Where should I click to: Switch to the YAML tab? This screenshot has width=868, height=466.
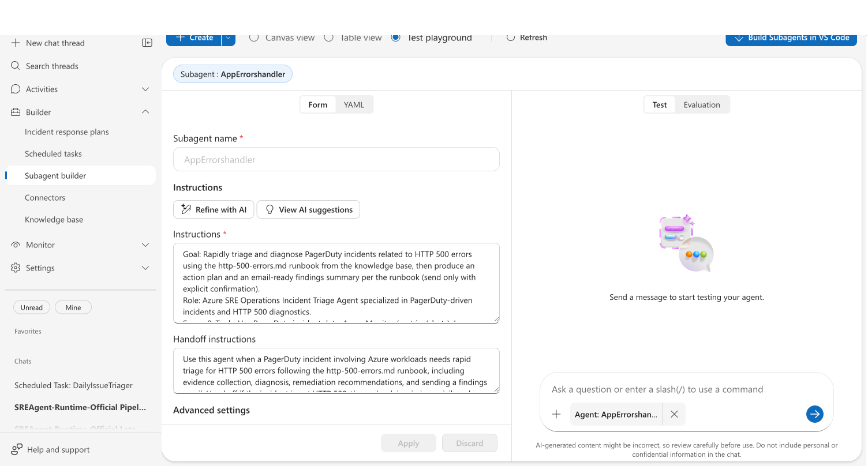[354, 104]
